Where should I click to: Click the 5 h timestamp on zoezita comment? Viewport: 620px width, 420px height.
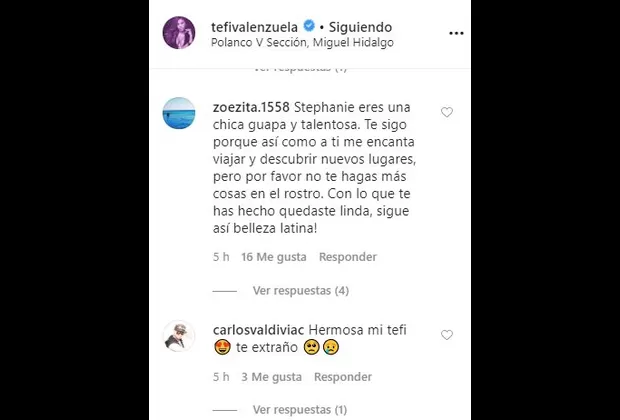coord(221,257)
